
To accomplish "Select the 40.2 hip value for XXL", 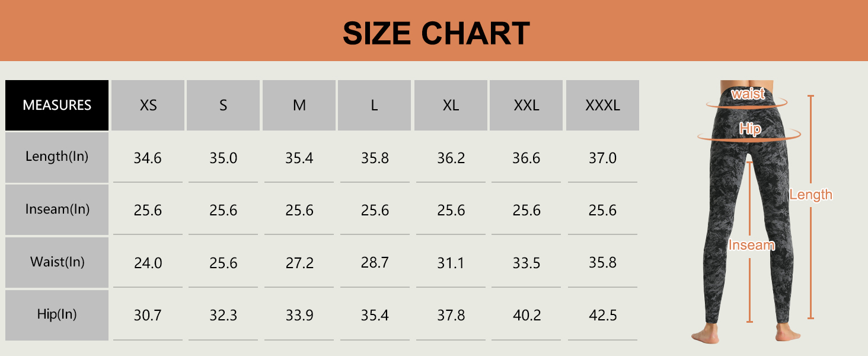I will tap(526, 315).
